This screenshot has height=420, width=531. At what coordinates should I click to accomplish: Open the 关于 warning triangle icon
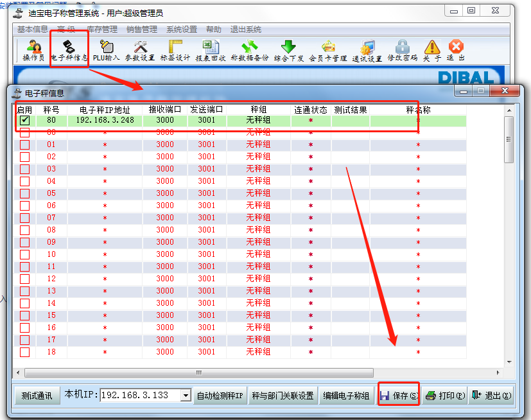click(x=432, y=50)
